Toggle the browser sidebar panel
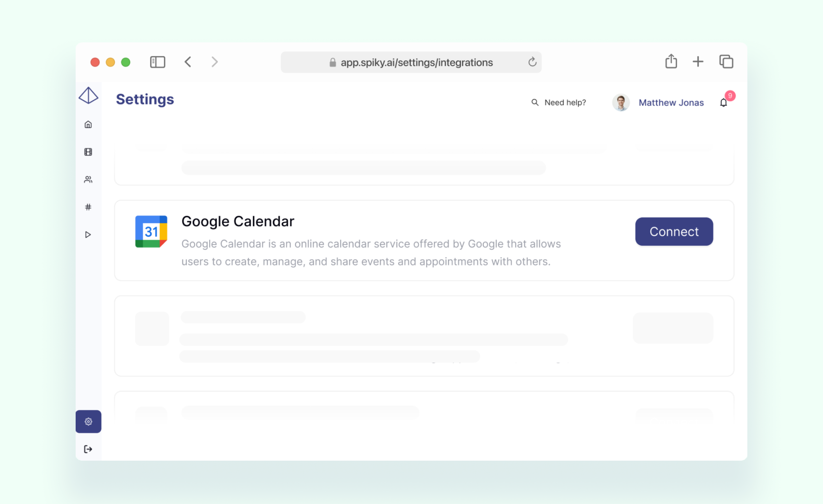 (157, 62)
